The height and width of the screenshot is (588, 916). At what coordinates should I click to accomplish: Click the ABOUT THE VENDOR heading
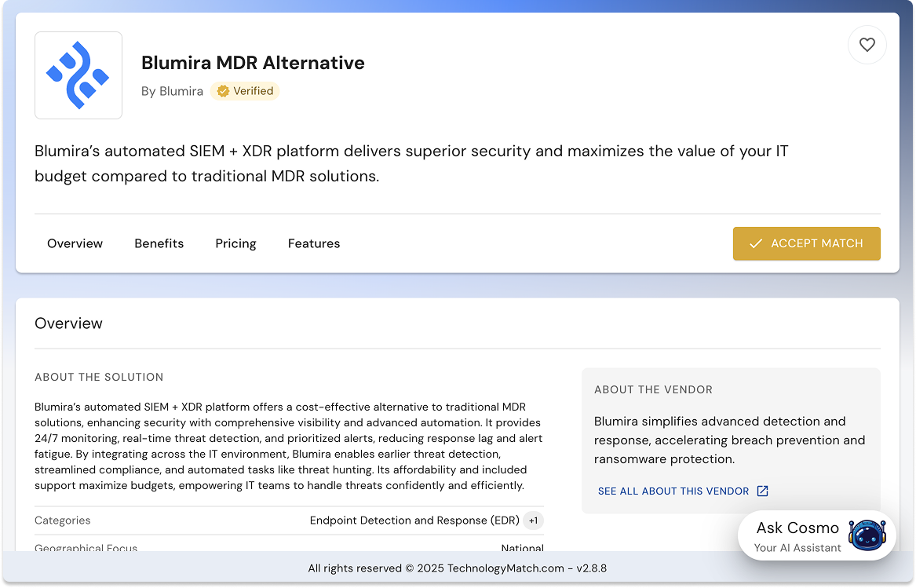pyautogui.click(x=653, y=390)
